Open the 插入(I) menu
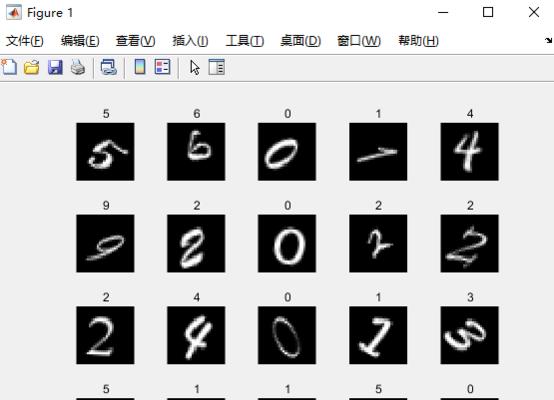This screenshot has height=400, width=554. (190, 41)
